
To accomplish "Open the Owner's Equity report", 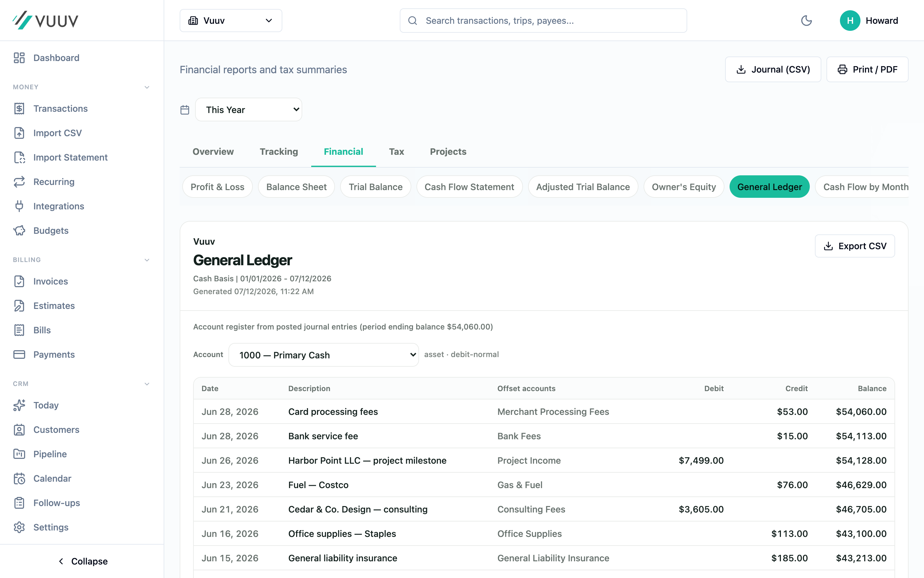I will coord(683,187).
